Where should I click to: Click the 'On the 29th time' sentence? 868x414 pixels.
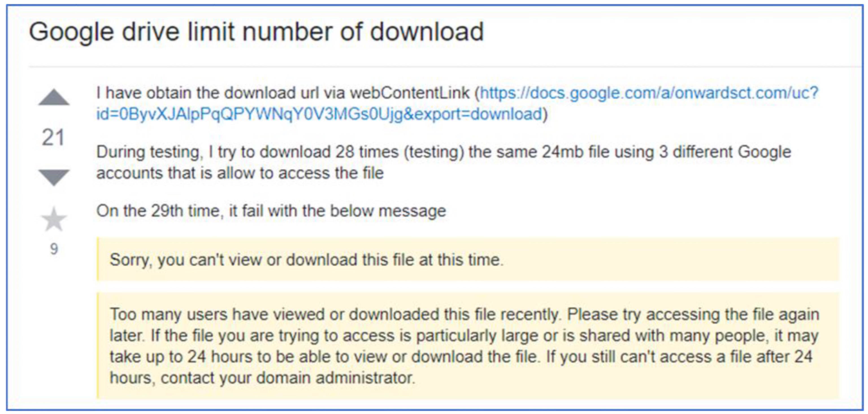tap(271, 211)
